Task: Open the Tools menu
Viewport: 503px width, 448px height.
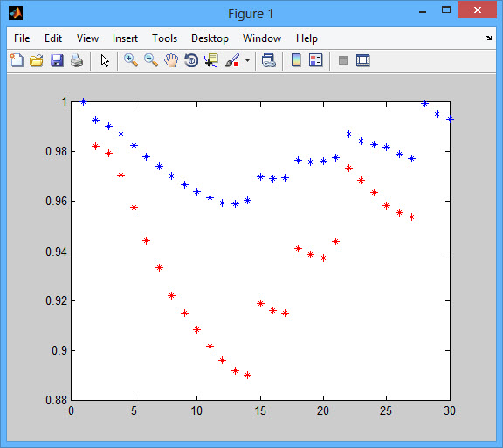Action: coord(164,38)
